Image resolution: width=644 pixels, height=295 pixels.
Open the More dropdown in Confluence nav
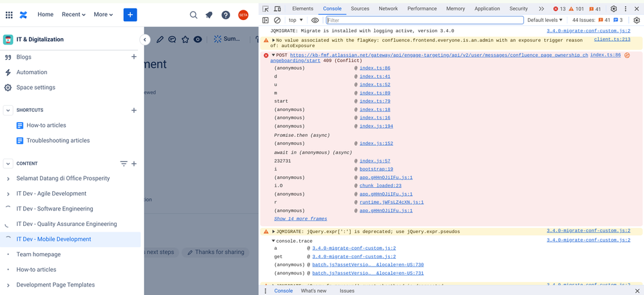tap(103, 14)
